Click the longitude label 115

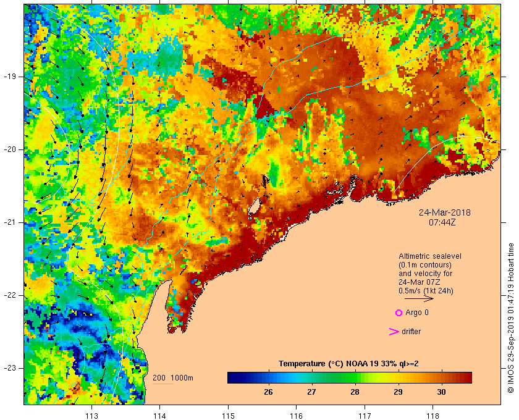[228, 416]
